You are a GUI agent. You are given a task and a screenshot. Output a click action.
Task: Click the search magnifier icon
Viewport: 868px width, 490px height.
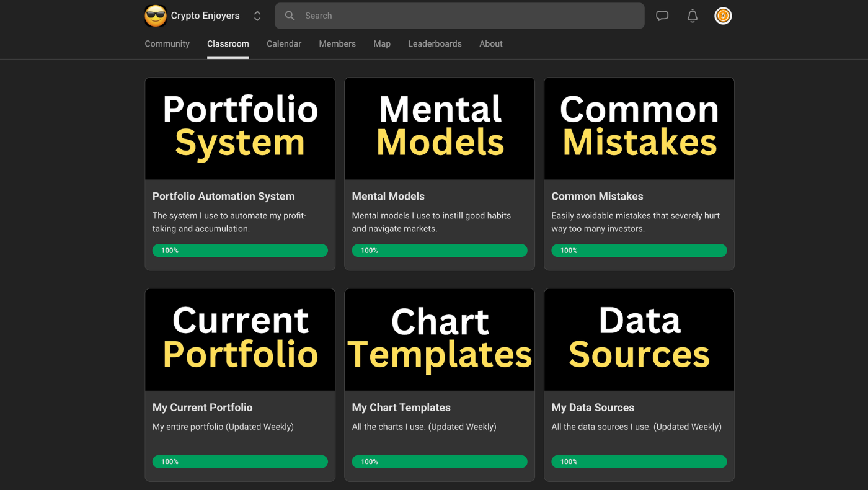tap(290, 16)
